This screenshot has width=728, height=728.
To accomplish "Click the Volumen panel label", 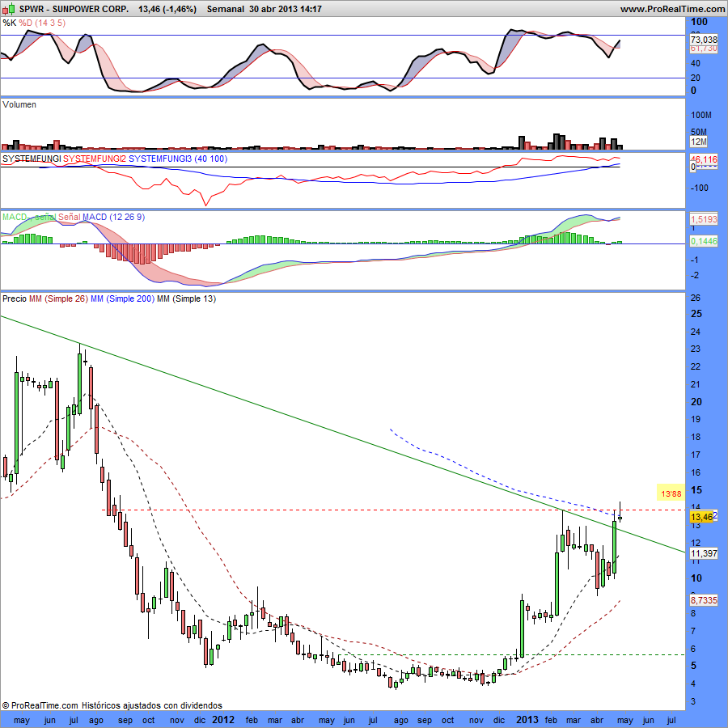I will point(19,104).
